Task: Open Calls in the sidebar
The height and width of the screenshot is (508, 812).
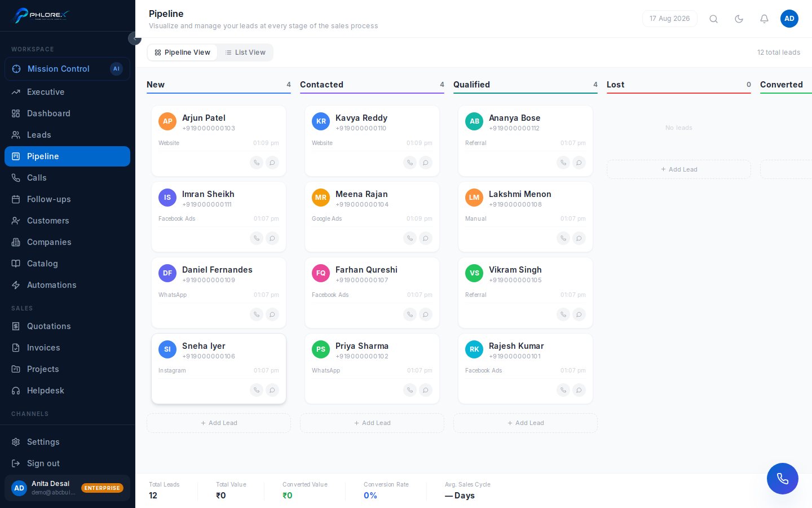Action: 67,178
